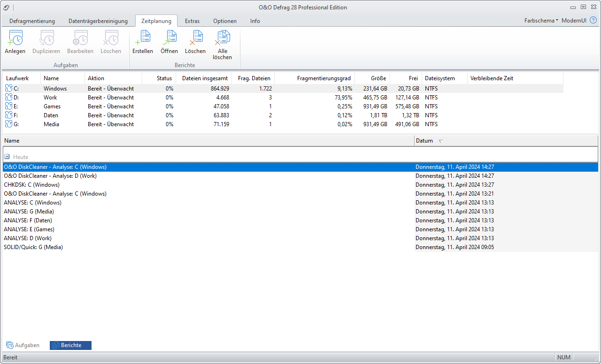Collapse the Heute group
The image size is (601, 364).
7,157
